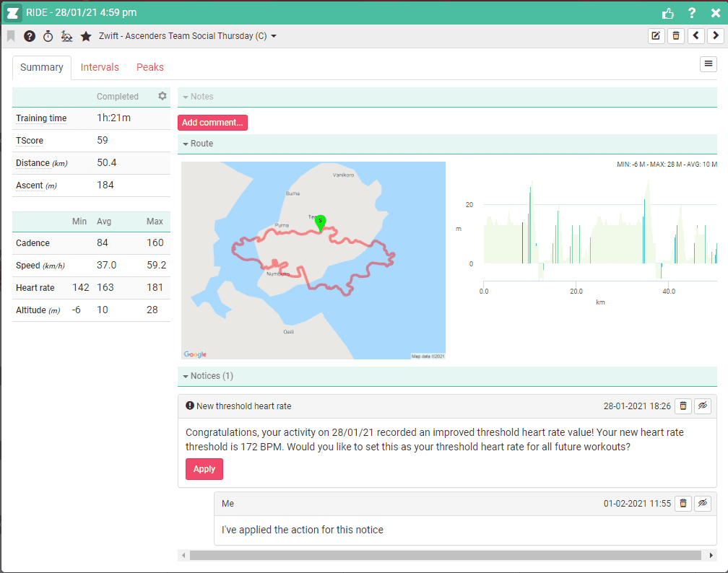Hide the New threshold heart rate notice

pos(703,406)
